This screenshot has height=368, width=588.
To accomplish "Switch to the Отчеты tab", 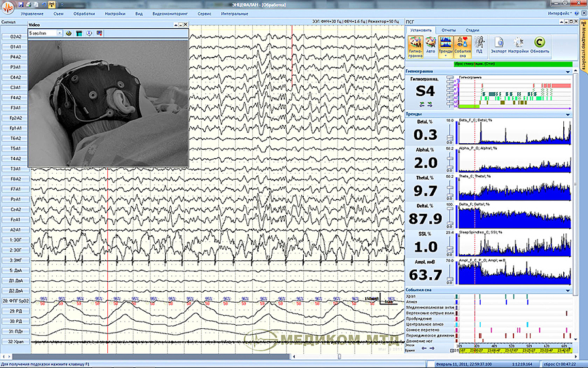I will tap(449, 30).
